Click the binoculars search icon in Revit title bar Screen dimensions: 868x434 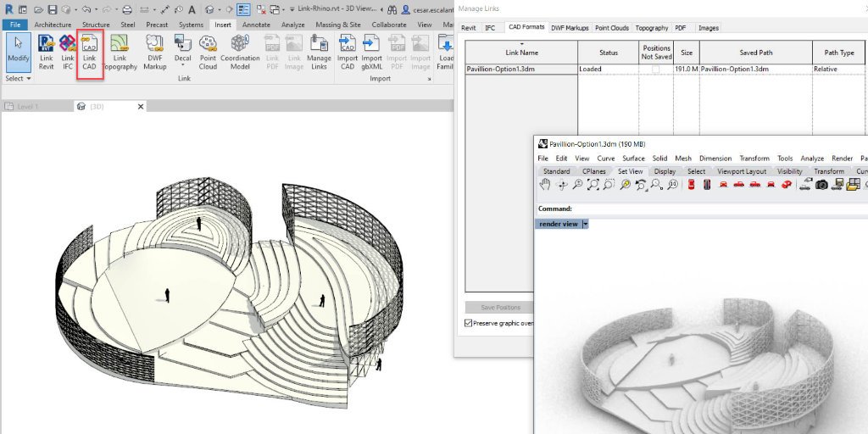click(392, 10)
